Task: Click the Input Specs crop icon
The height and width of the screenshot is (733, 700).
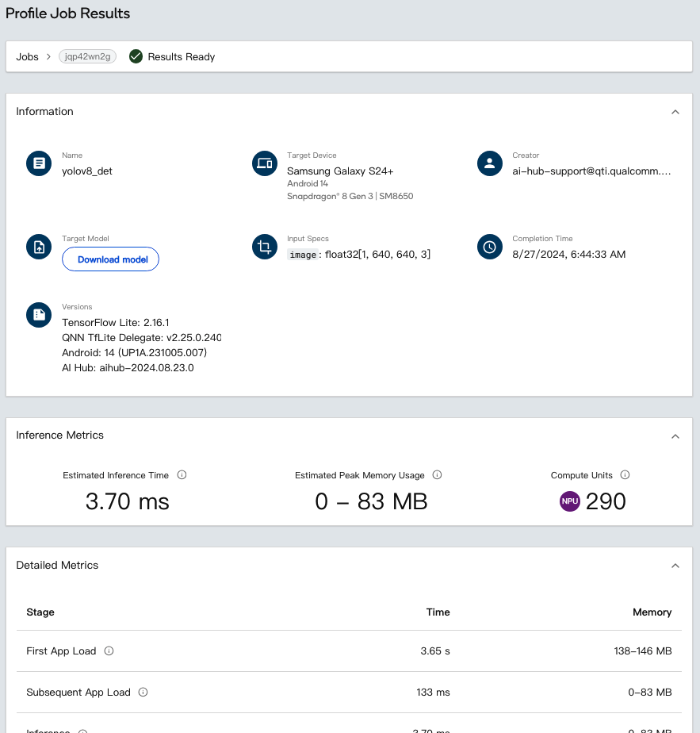Action: click(263, 247)
